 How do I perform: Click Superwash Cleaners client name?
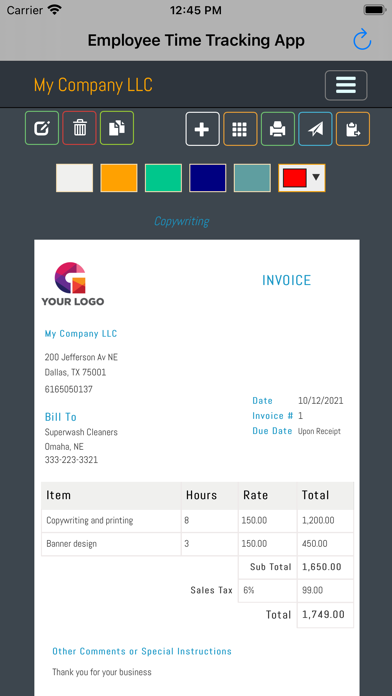coord(81,432)
